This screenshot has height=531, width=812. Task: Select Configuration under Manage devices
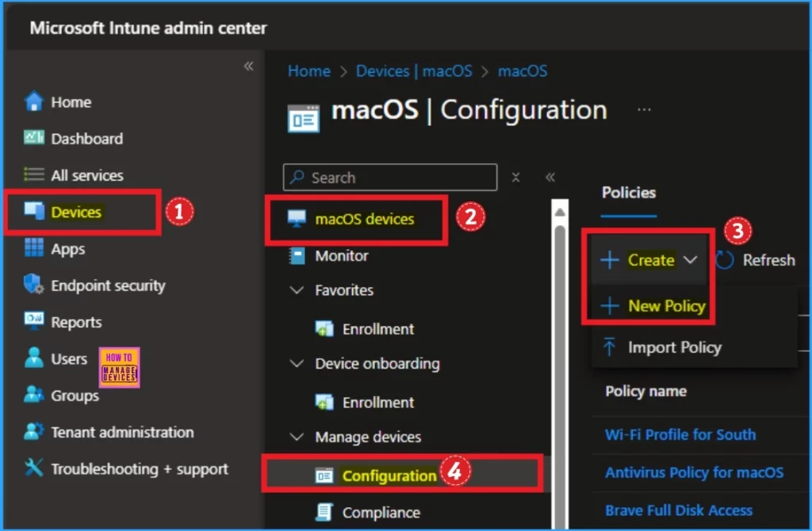389,476
